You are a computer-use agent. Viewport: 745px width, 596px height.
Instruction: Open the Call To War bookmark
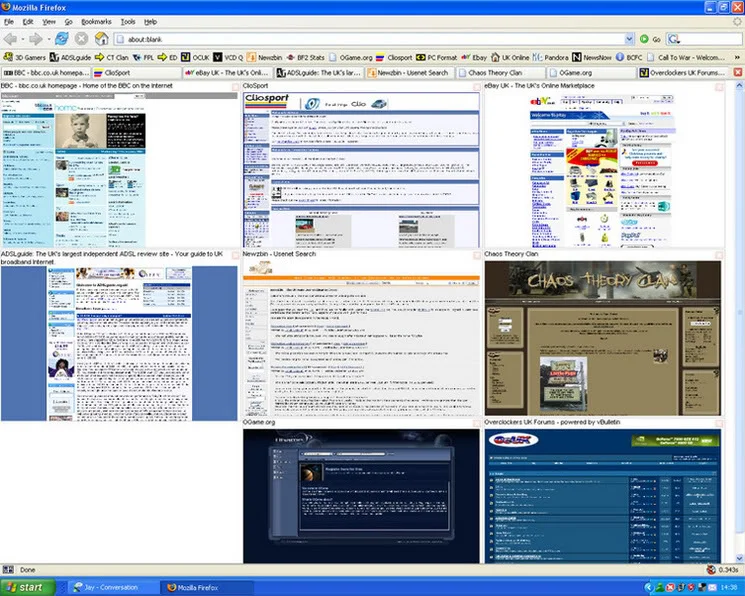pyautogui.click(x=686, y=57)
